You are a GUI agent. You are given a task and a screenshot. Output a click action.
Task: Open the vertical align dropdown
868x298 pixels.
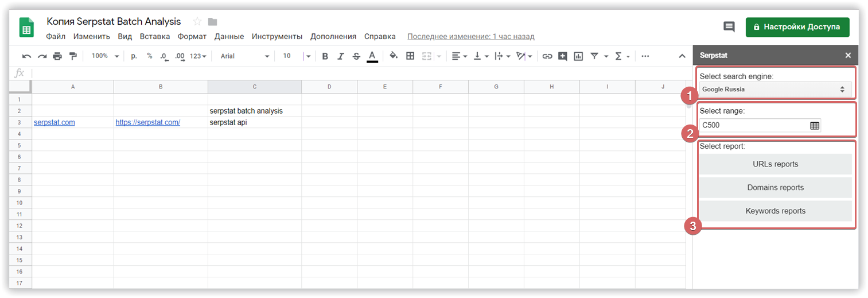coord(480,56)
